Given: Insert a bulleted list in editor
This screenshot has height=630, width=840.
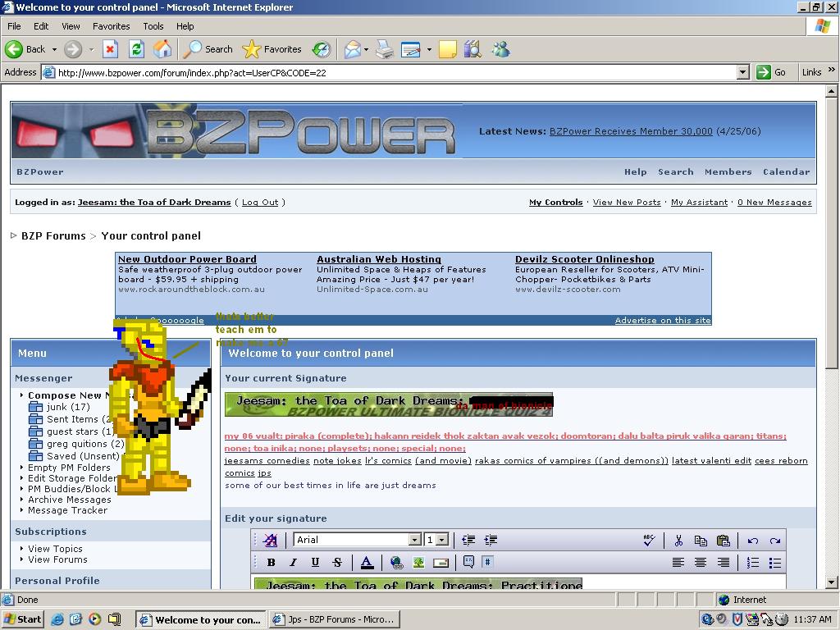Looking at the screenshot, I should point(774,562).
